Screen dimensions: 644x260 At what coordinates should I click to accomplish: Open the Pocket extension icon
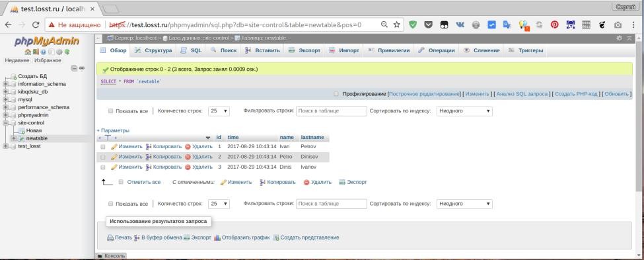428,24
